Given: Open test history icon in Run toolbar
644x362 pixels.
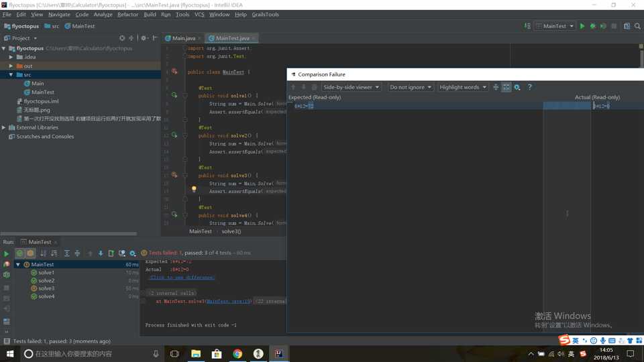Looking at the screenshot, I should [x=122, y=253].
